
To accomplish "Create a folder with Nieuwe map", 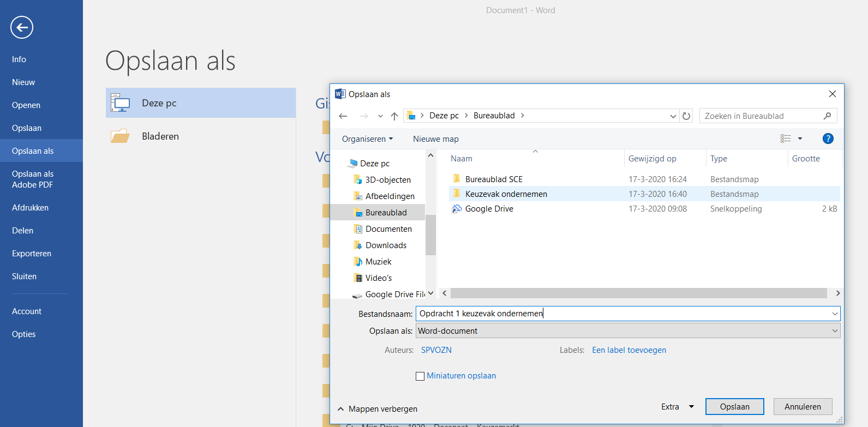I will tap(436, 139).
